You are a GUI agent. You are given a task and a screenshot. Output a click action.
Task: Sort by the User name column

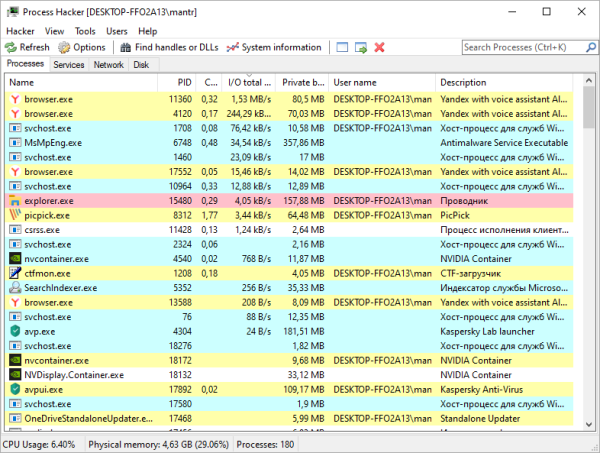355,82
